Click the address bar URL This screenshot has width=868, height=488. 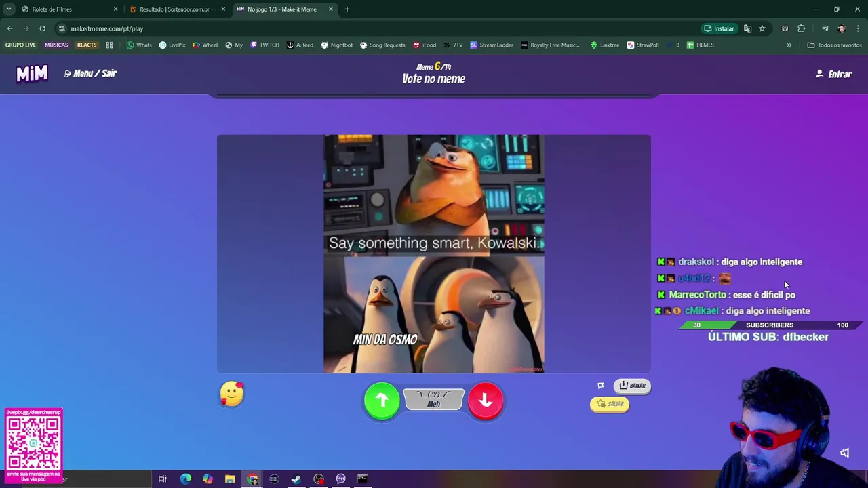pyautogui.click(x=106, y=28)
